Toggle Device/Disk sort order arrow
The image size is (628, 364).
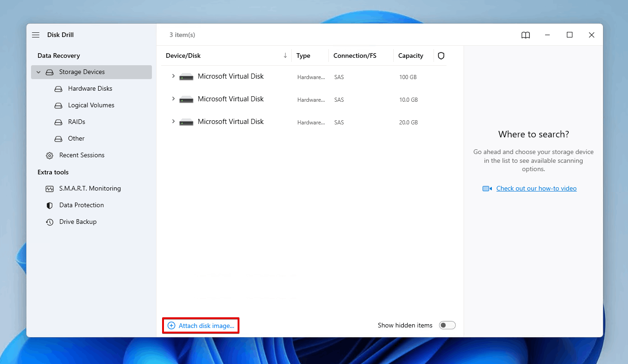(285, 55)
